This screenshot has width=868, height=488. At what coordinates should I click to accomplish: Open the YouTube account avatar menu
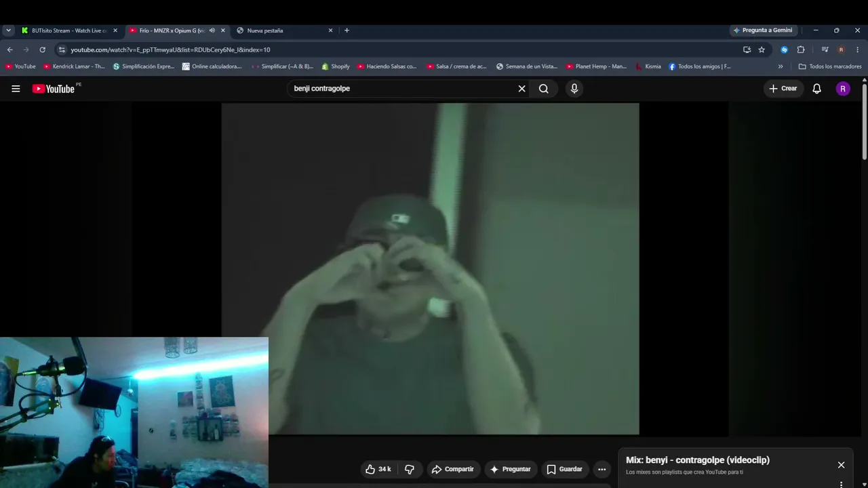843,89
